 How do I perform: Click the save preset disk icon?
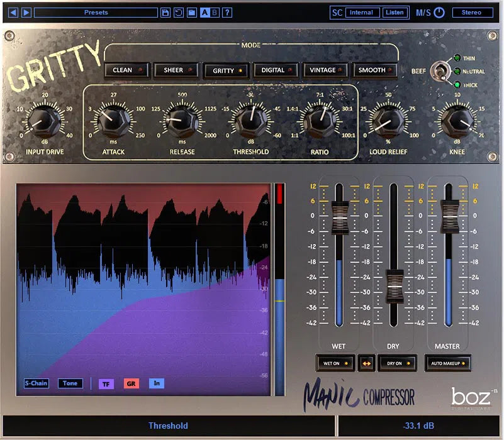coord(165,12)
